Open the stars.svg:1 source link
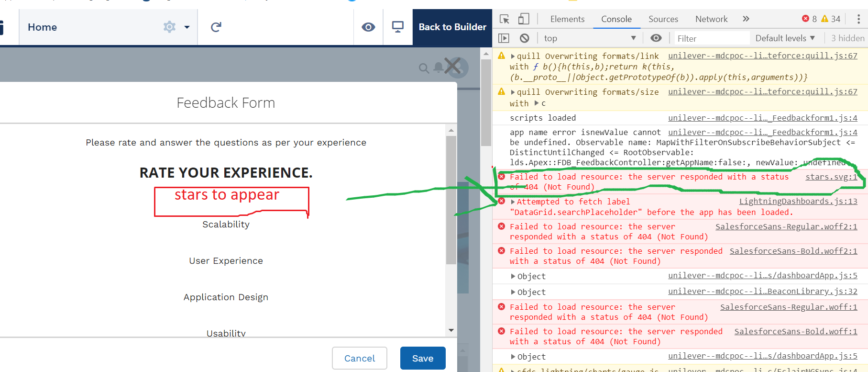 point(831,177)
